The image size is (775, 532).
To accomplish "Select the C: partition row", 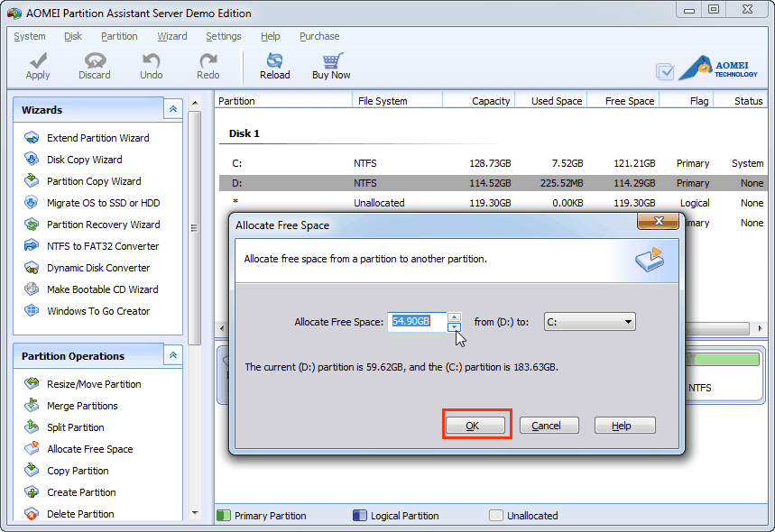I will pos(493,163).
